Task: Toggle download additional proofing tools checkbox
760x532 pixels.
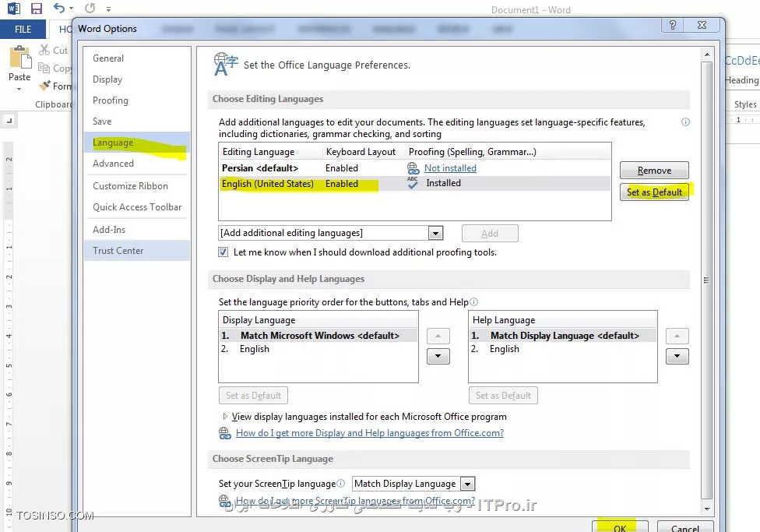Action: [223, 252]
